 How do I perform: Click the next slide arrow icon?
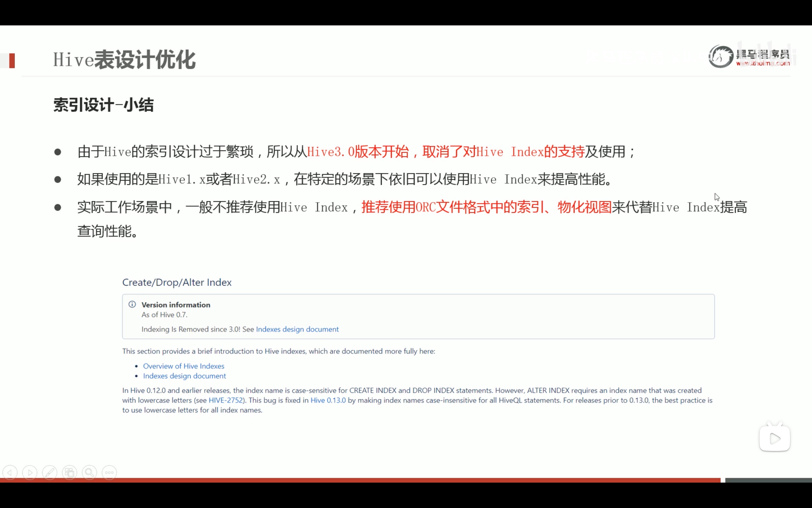point(30,473)
